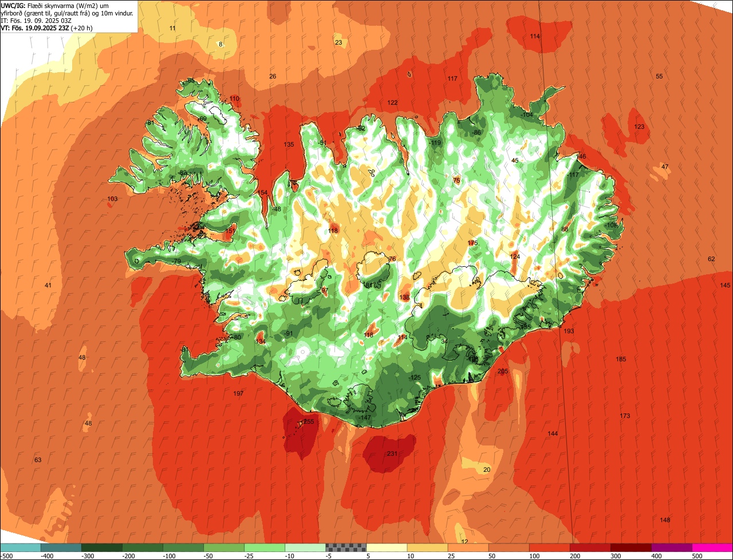The height and width of the screenshot is (560, 733).
Task: Pick the dark red swatch between 300 and 400
Action: point(630,547)
